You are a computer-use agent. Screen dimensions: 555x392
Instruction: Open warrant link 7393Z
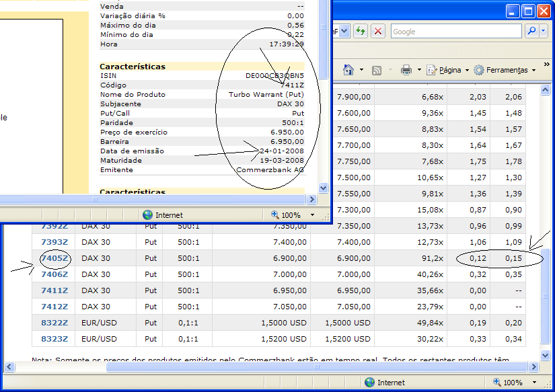click(x=54, y=242)
